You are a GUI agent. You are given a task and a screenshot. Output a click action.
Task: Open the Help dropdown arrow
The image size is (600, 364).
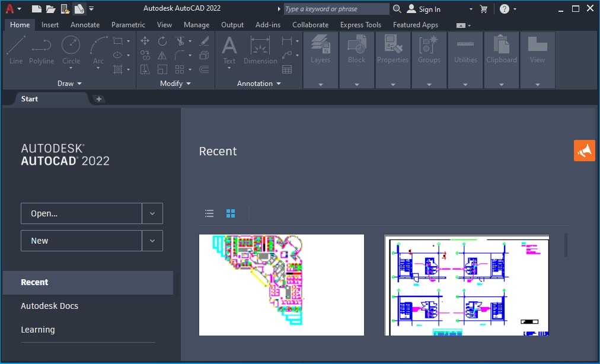515,9
